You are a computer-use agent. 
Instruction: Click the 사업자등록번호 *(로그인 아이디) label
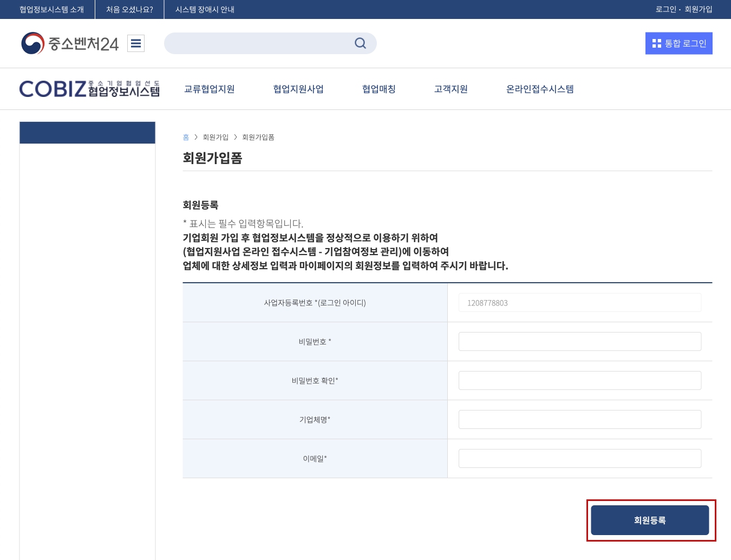(x=315, y=303)
